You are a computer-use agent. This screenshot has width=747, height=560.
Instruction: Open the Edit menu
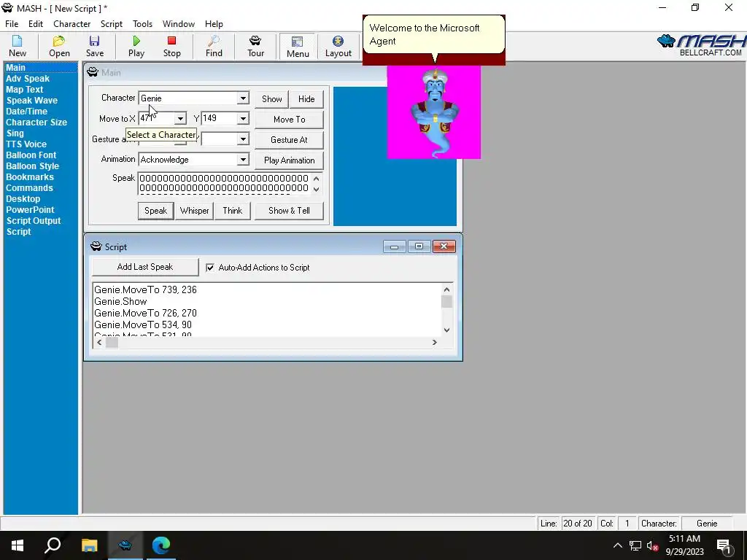(x=36, y=24)
